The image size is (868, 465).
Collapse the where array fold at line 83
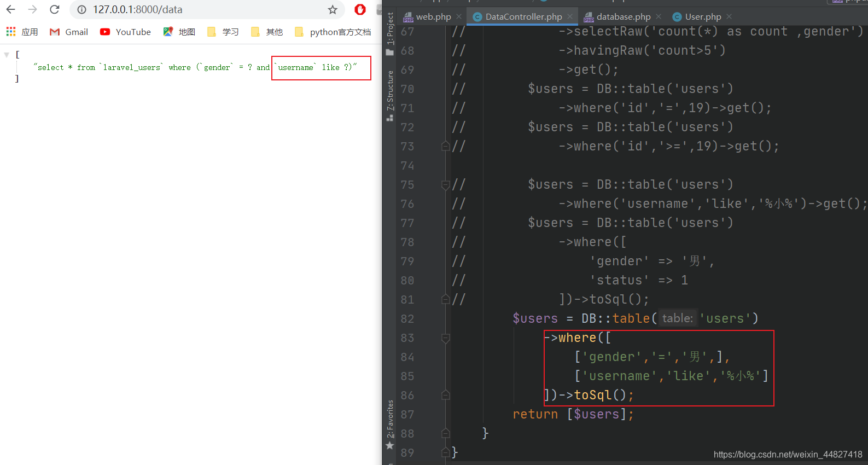(x=446, y=338)
